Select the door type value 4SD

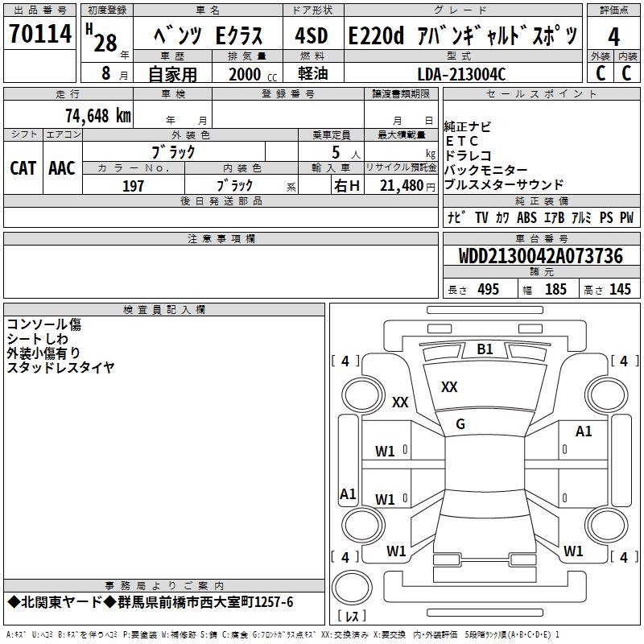click(311, 35)
